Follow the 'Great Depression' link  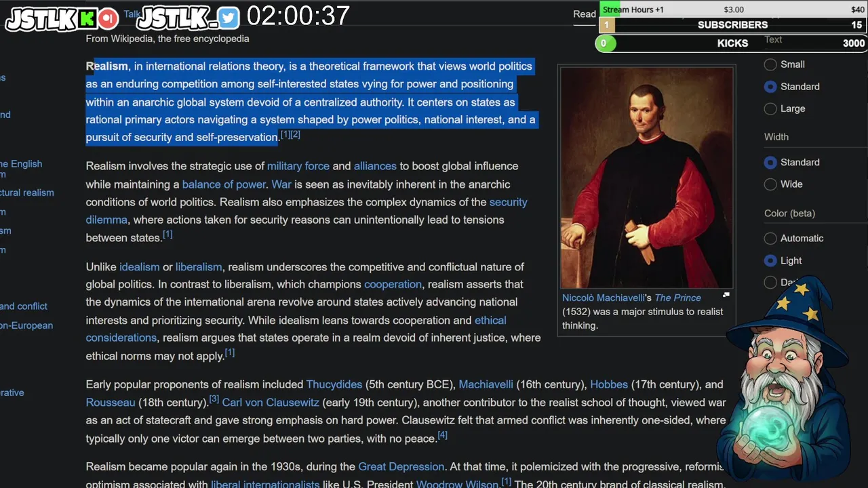(x=401, y=467)
